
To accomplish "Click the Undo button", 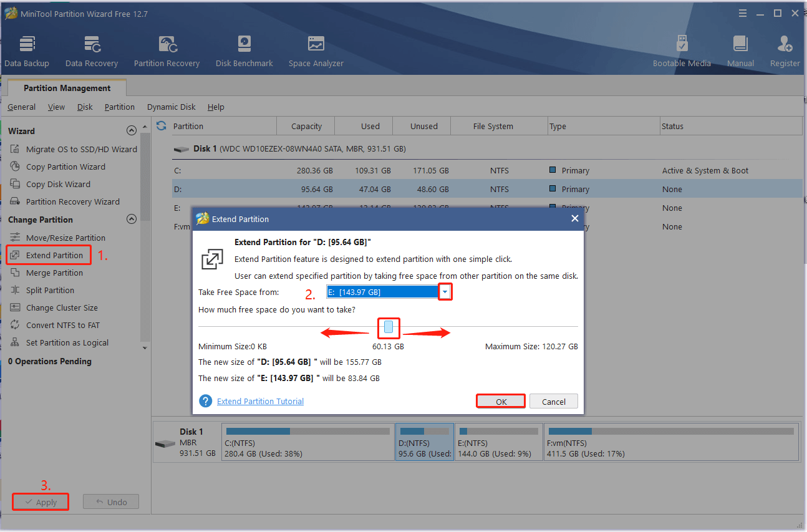I will pos(111,502).
